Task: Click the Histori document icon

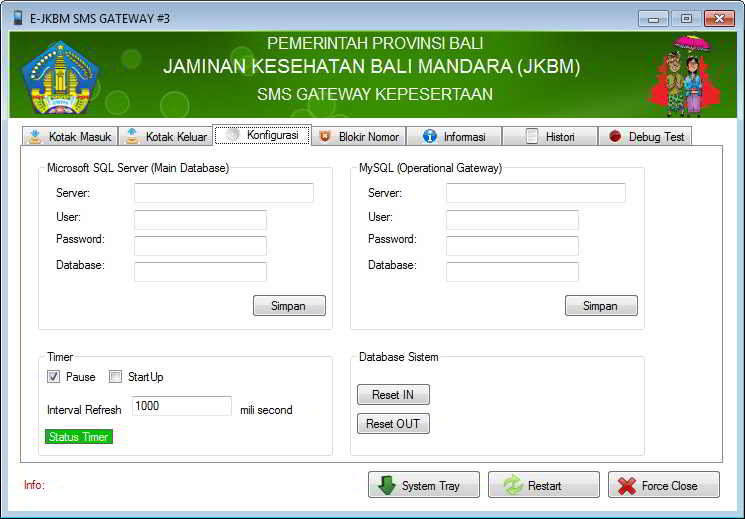Action: [x=532, y=137]
